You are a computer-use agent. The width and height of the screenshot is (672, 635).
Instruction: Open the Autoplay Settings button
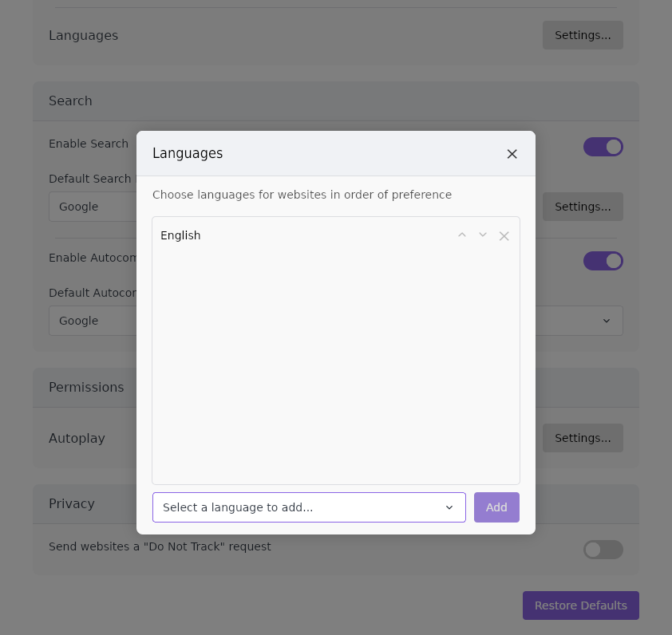(583, 438)
